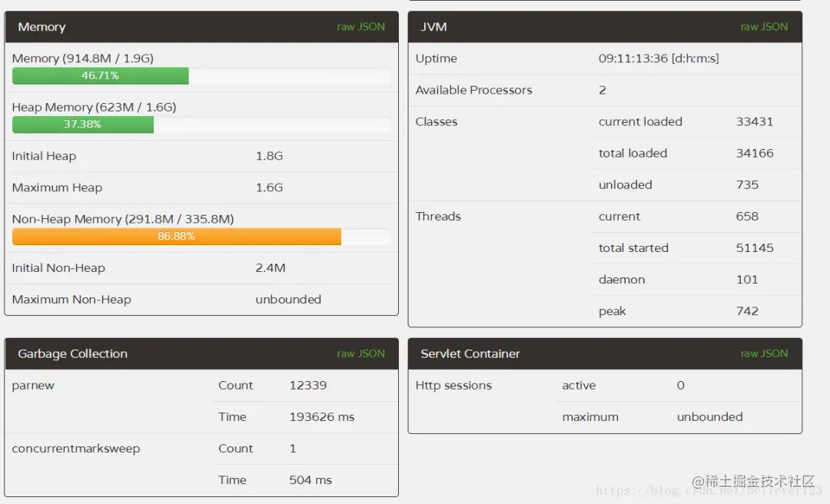Screen dimensions: 830x504
Task: Click the Maximum Heap label
Action: (57, 188)
